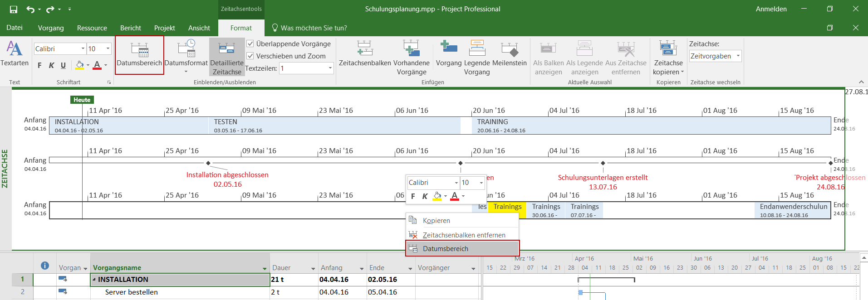868x300 pixels.
Task: Open the Ansicht ribbon tab
Action: click(x=199, y=28)
